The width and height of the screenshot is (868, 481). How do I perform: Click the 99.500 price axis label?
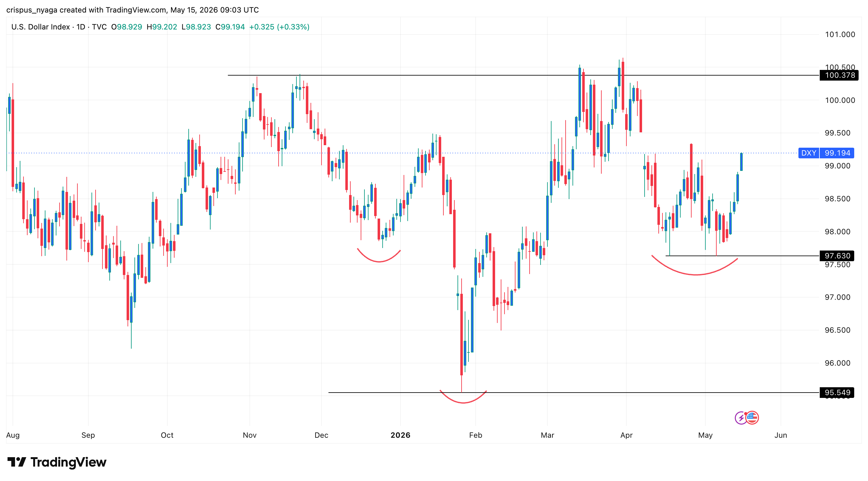point(837,133)
